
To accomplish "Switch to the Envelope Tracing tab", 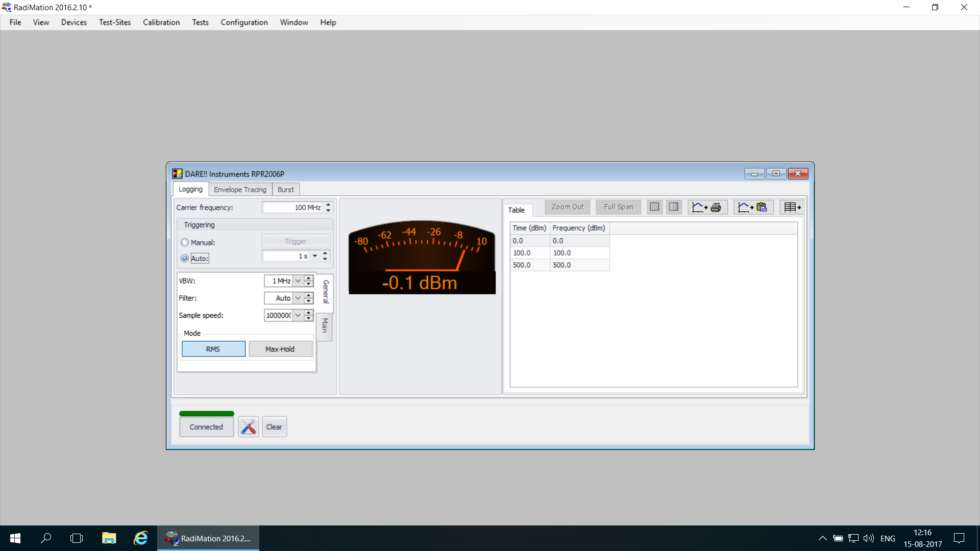I will point(240,189).
